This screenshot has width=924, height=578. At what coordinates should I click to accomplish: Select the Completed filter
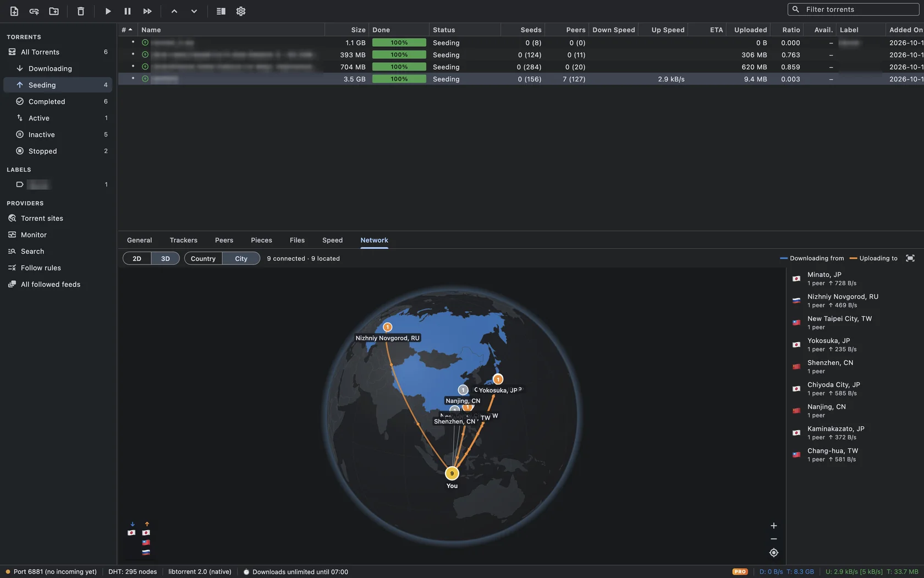(58, 101)
